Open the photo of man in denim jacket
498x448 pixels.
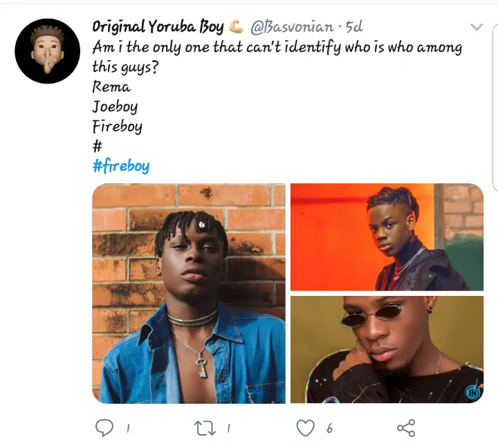click(x=189, y=293)
